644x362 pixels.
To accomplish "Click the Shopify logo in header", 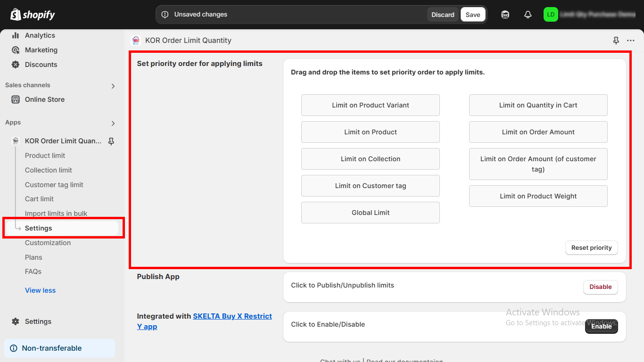I will click(x=33, y=15).
